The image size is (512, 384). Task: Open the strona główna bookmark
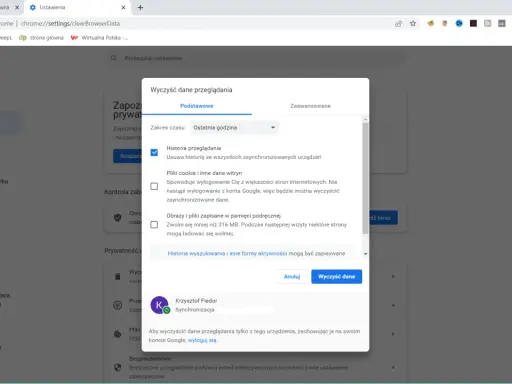(41, 38)
